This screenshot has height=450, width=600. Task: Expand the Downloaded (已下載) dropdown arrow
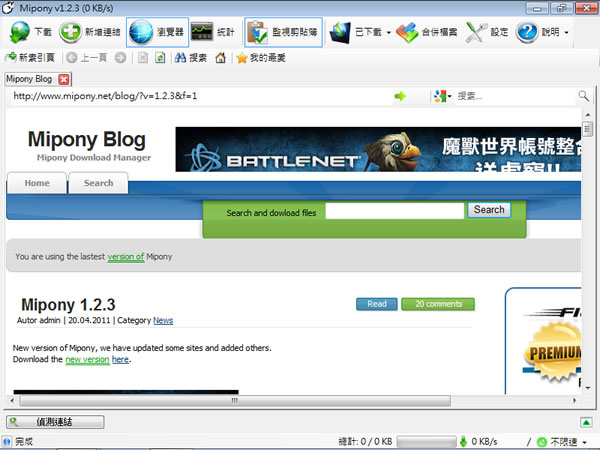click(388, 33)
